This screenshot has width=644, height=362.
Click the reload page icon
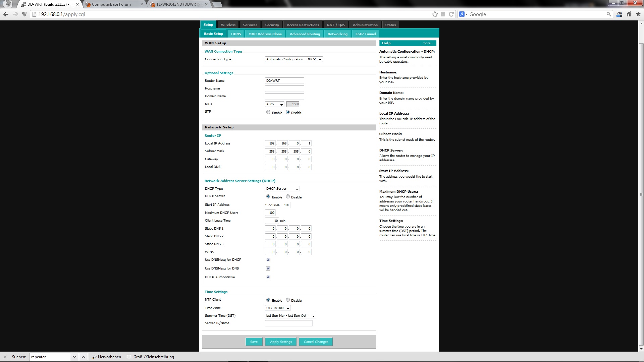[x=451, y=14]
